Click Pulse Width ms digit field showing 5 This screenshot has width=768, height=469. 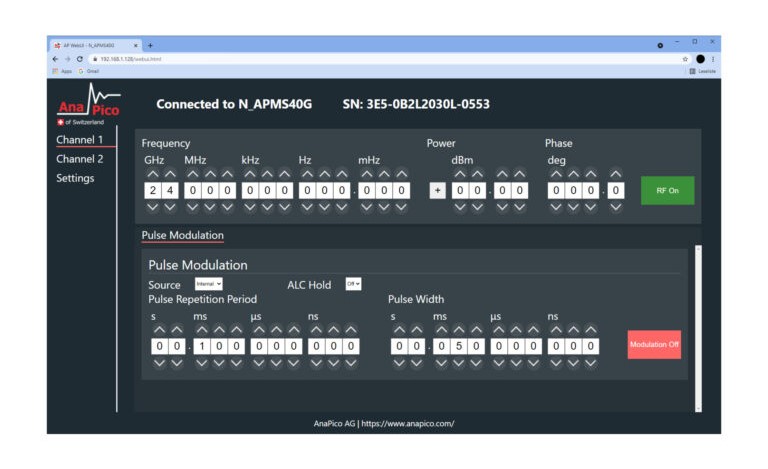[x=458, y=346]
